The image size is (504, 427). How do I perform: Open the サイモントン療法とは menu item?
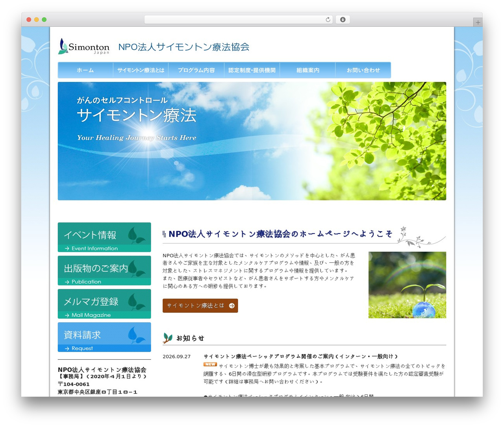click(x=141, y=70)
